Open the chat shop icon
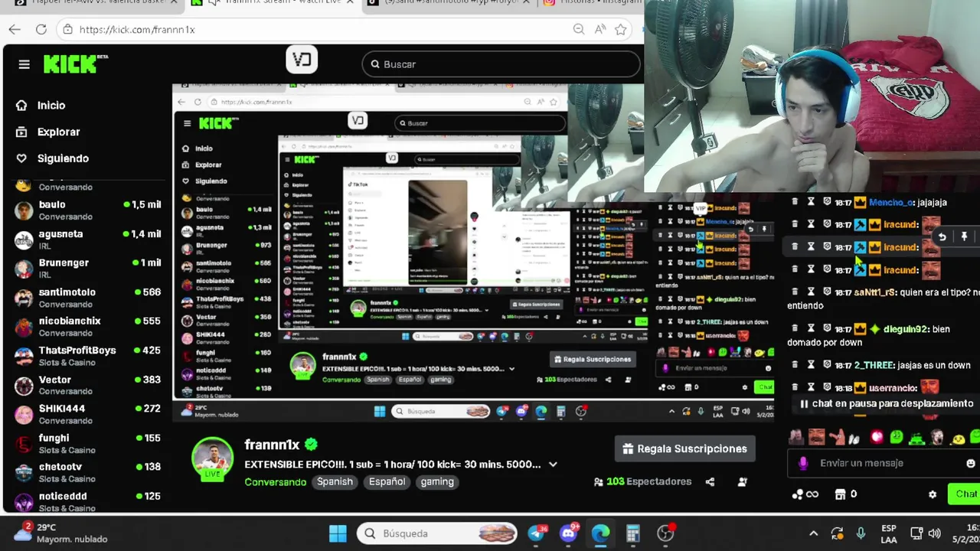The height and width of the screenshot is (551, 980). click(x=840, y=494)
